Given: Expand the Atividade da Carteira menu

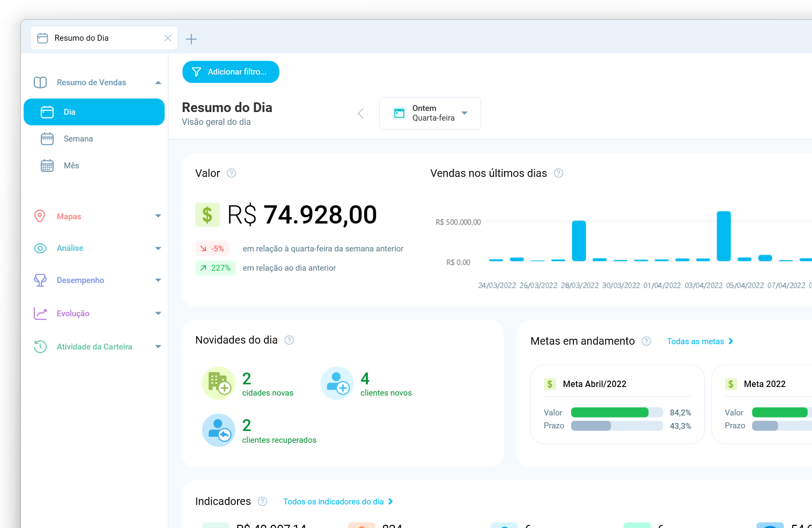Looking at the screenshot, I should point(158,347).
